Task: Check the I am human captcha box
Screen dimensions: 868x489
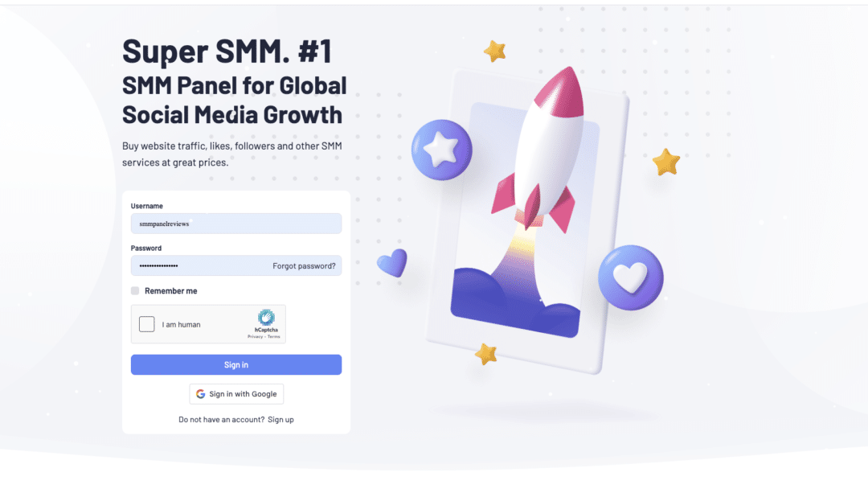Action: [147, 324]
